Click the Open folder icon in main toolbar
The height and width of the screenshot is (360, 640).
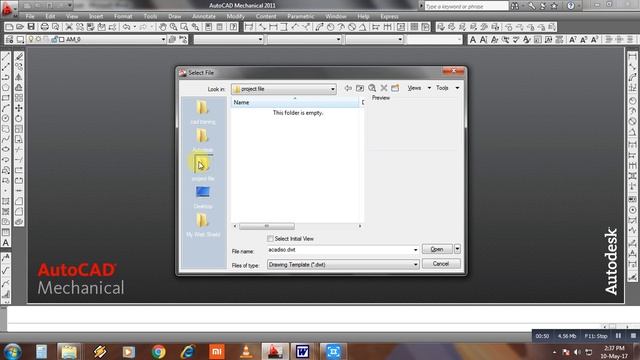20,27
